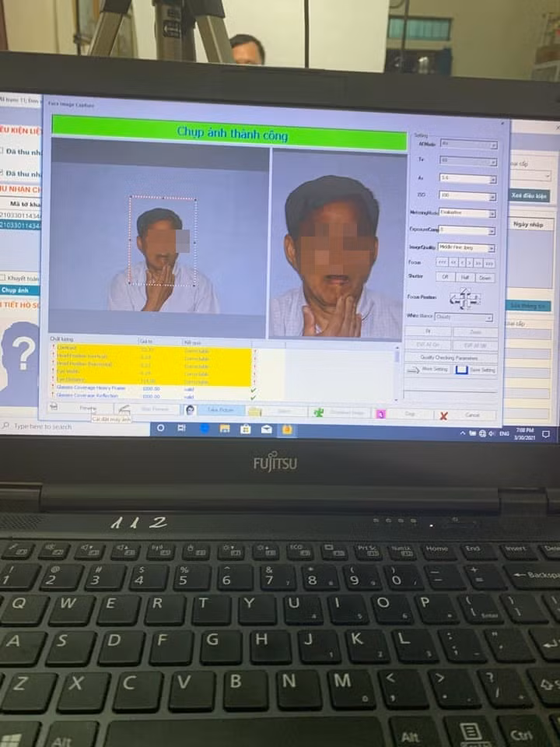The image size is (560, 747).
Task: Open the ISO dropdown
Action: (467, 196)
